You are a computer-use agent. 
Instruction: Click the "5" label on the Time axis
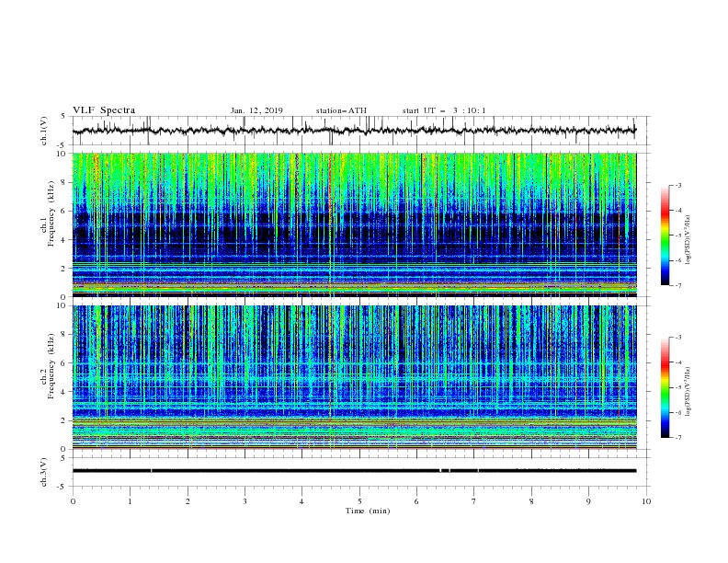[359, 501]
